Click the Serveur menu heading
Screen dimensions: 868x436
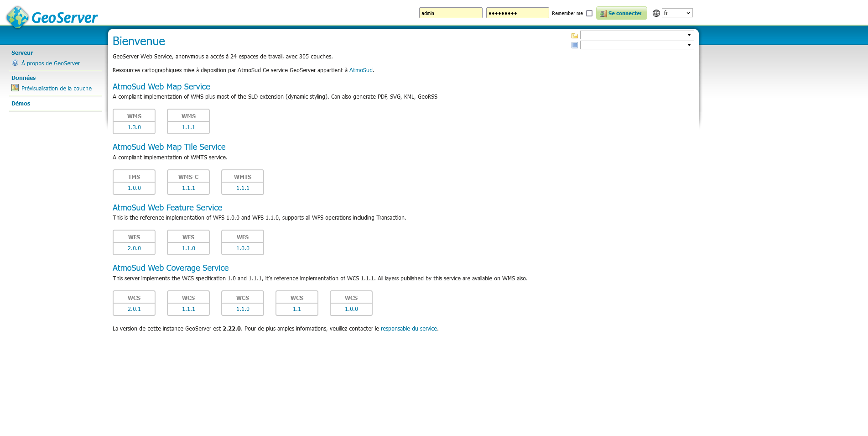click(22, 53)
